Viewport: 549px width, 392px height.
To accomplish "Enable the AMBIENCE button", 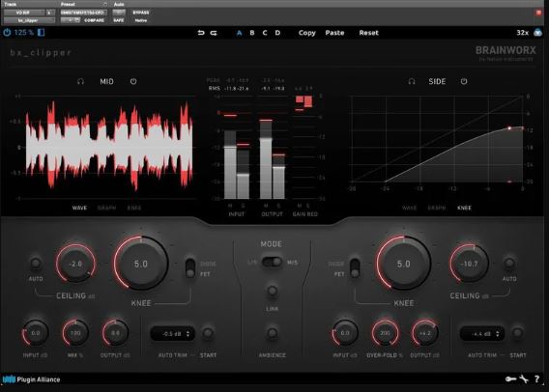I will point(272,333).
